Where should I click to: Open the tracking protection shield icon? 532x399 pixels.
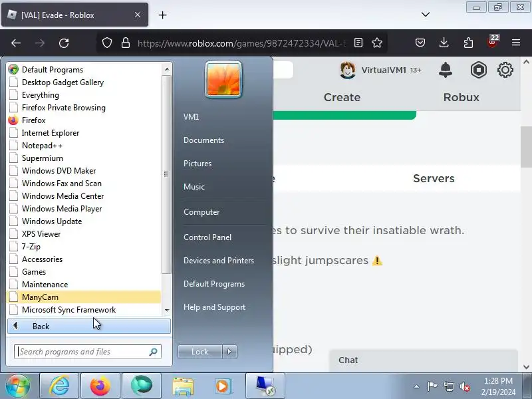107,43
